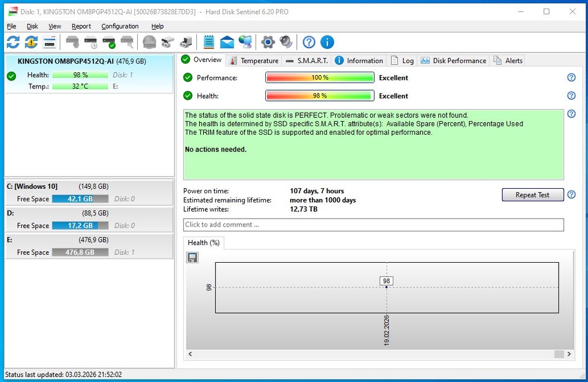
Task: Switch to the S.M.A.R.T. tab
Action: [307, 61]
